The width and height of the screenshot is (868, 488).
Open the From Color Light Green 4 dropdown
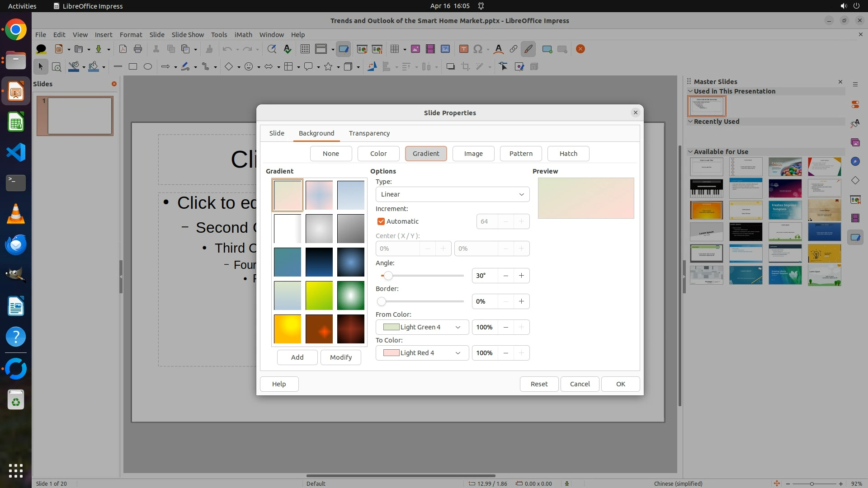point(422,327)
